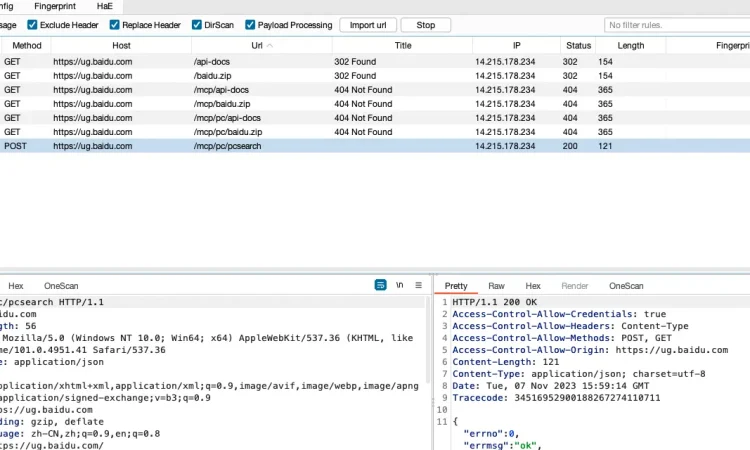Open the request OneScan tab

click(61, 285)
